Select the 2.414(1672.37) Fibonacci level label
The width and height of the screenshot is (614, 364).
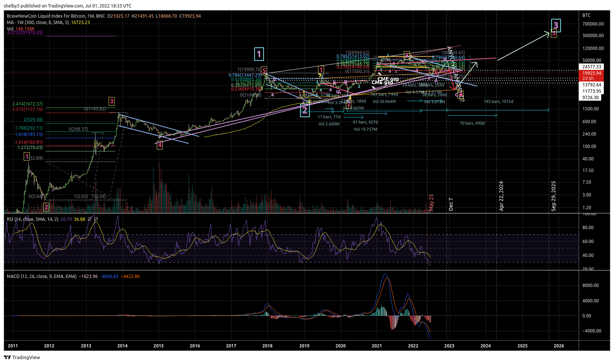[x=27, y=104]
